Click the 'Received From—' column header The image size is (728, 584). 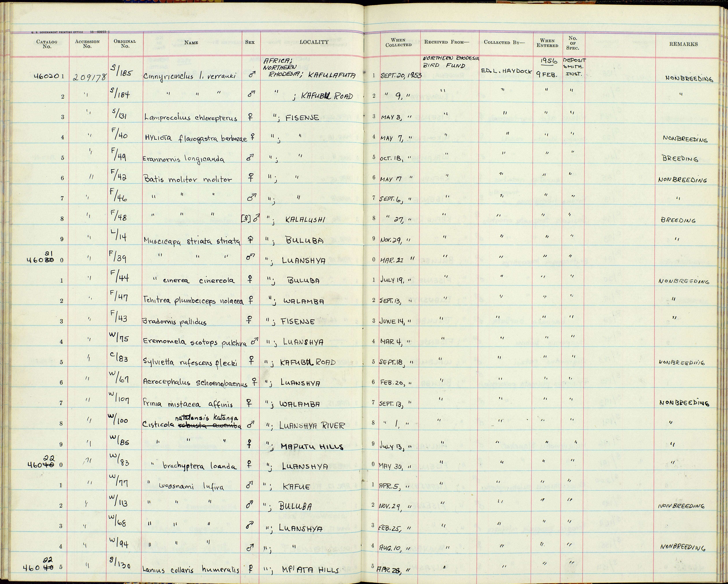point(447,42)
